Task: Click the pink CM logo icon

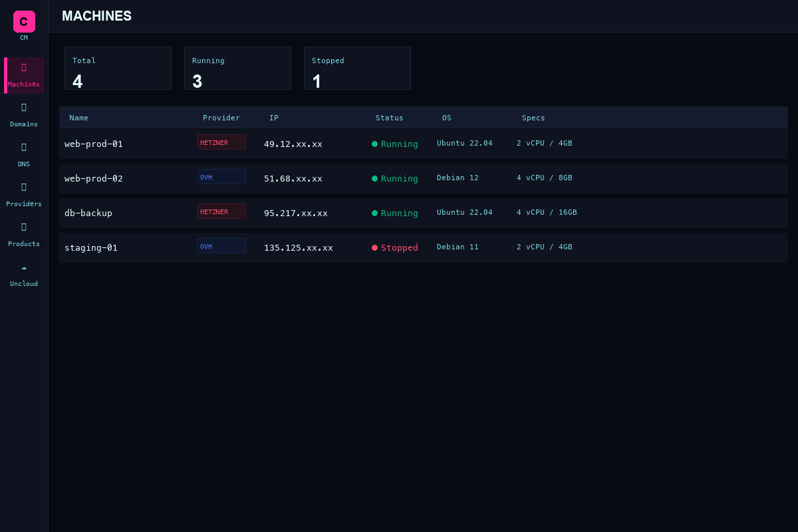Action: point(24,21)
